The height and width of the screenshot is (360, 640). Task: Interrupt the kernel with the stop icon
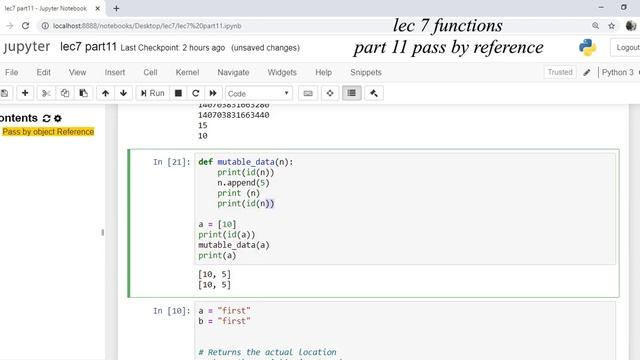coord(178,93)
